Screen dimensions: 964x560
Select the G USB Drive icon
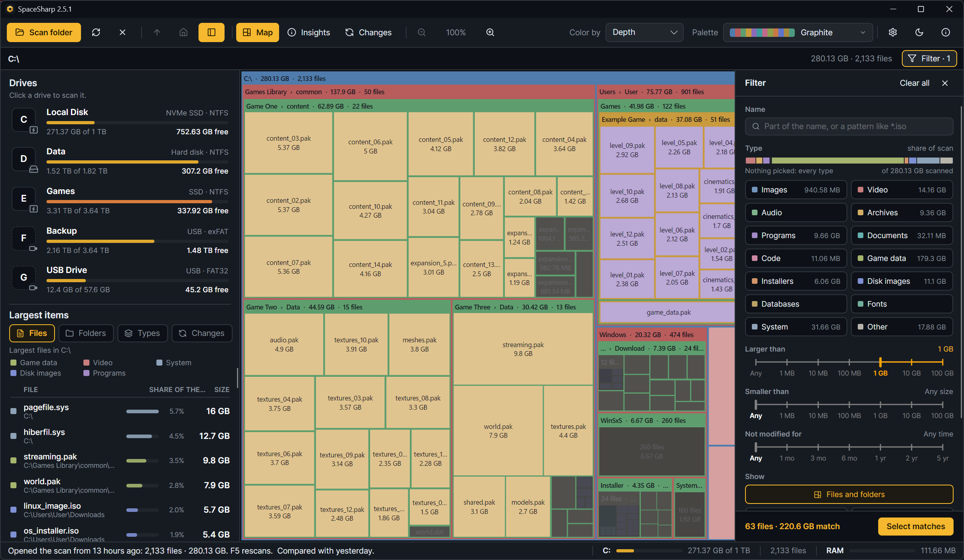pyautogui.click(x=24, y=278)
